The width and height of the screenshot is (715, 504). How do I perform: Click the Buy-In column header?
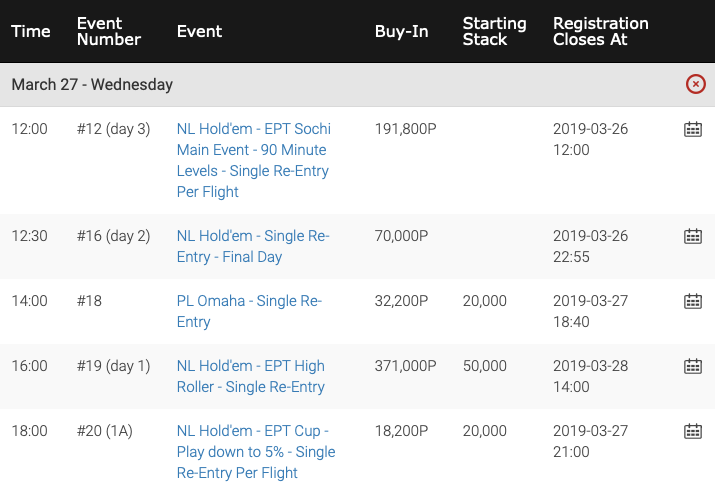[x=401, y=31]
